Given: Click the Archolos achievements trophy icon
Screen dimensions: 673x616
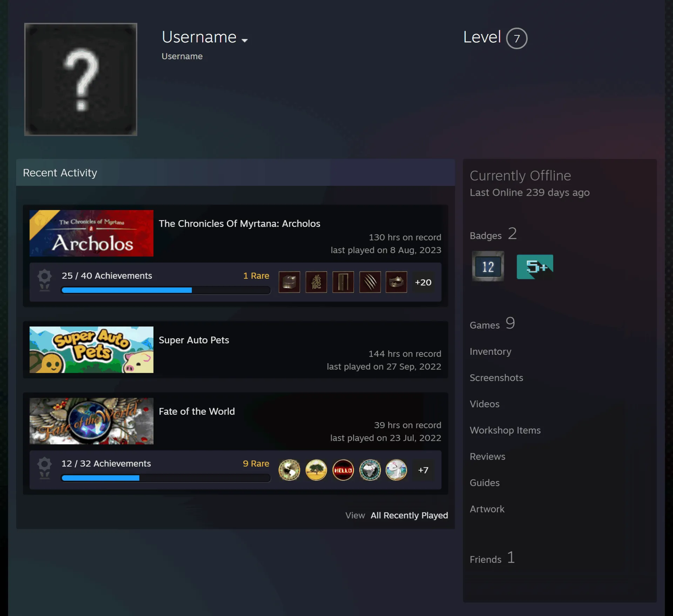Looking at the screenshot, I should (45, 280).
